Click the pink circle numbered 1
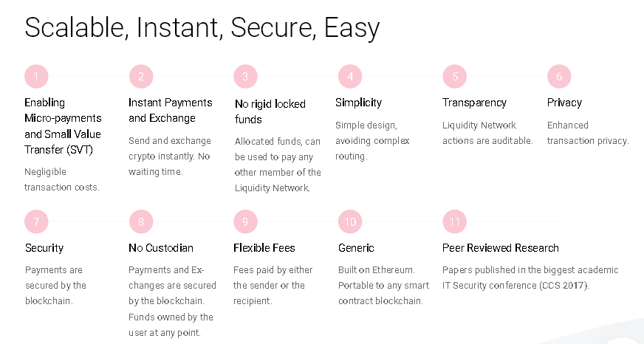 pyautogui.click(x=36, y=76)
